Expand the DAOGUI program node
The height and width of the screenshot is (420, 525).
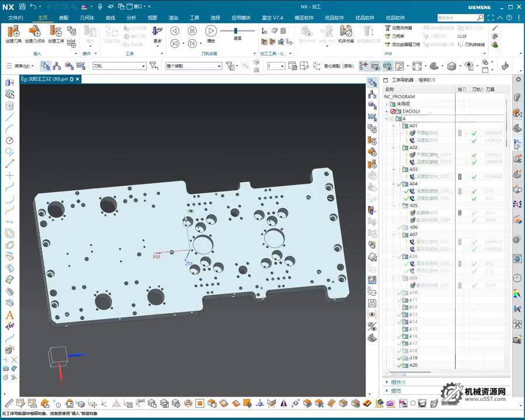[x=386, y=111]
